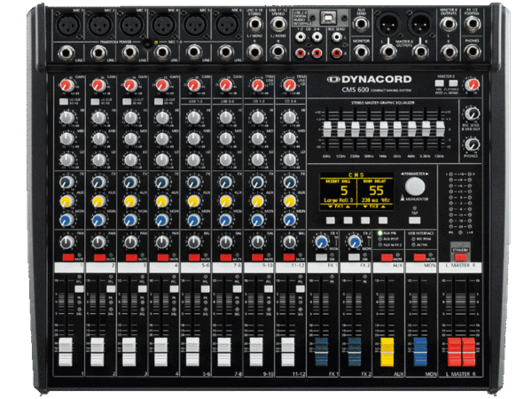Mute channel 1 with its red button

click(68, 257)
